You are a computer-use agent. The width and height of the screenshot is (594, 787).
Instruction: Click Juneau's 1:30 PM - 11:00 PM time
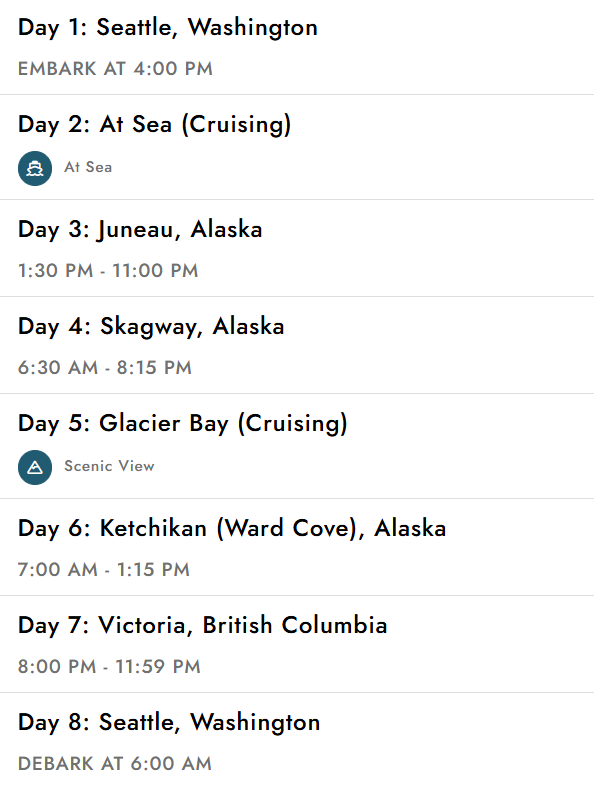click(108, 271)
